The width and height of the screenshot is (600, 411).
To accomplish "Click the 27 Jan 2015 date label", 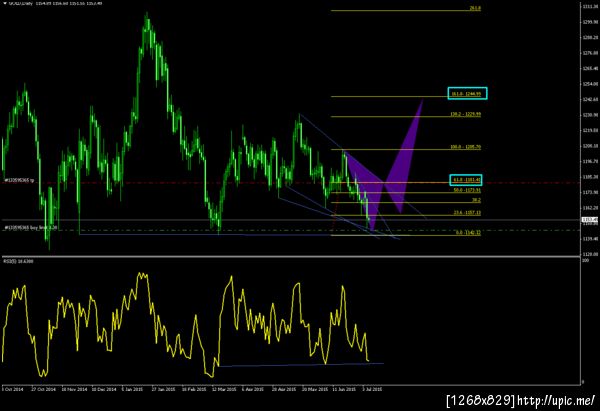I will tap(163, 389).
